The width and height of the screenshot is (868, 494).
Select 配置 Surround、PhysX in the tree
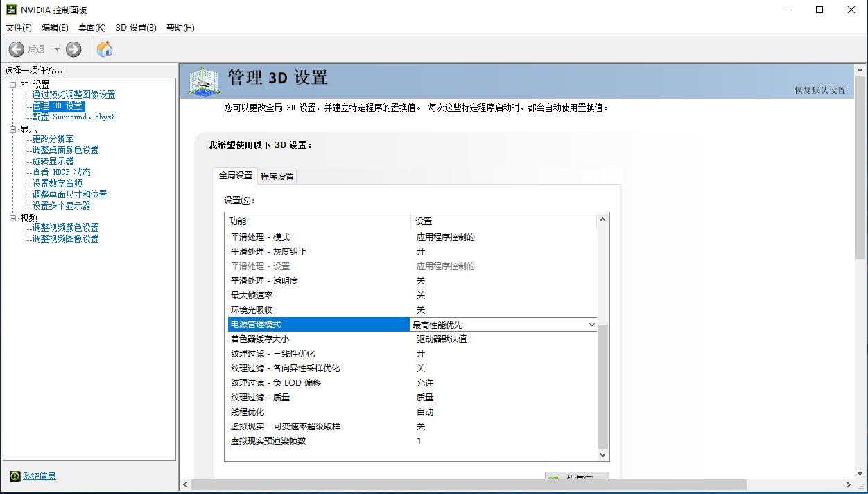[73, 117]
